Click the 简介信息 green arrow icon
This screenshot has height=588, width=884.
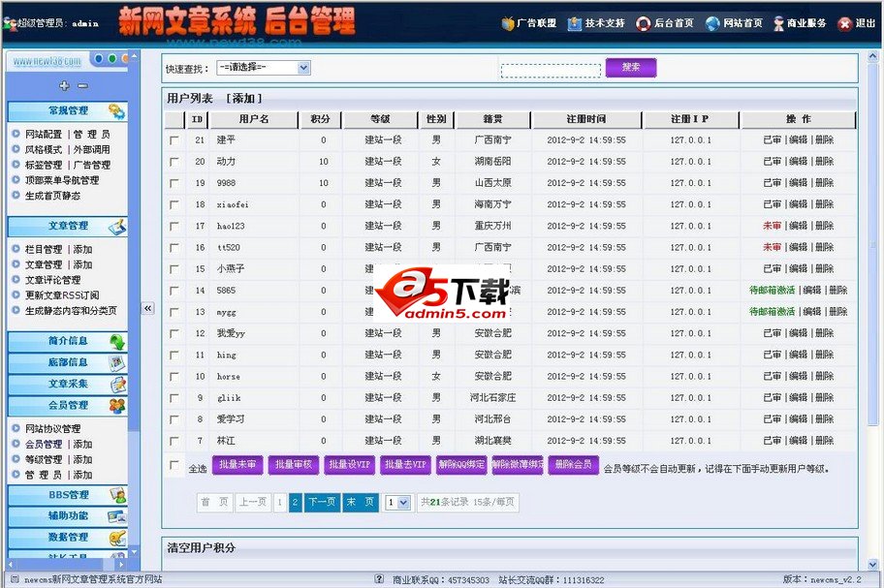point(116,341)
